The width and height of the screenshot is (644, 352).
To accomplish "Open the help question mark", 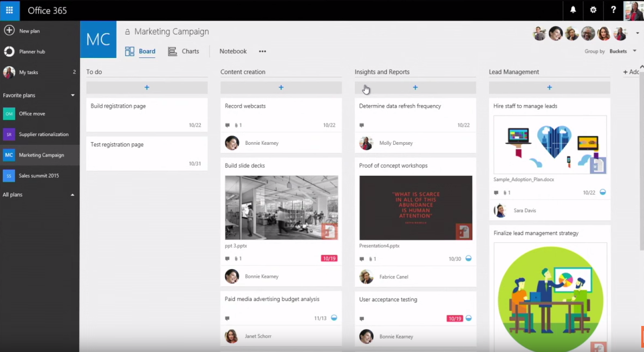I will (x=613, y=10).
